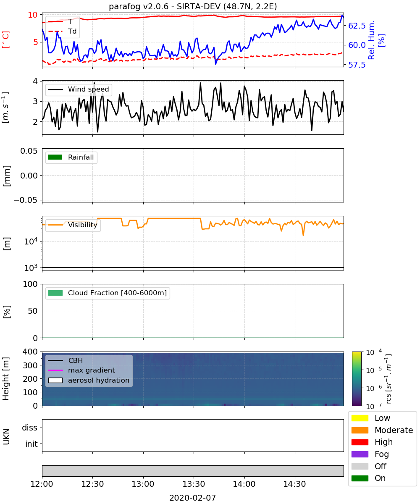
Task: Click the green On legend swatch
Action: [x=360, y=478]
